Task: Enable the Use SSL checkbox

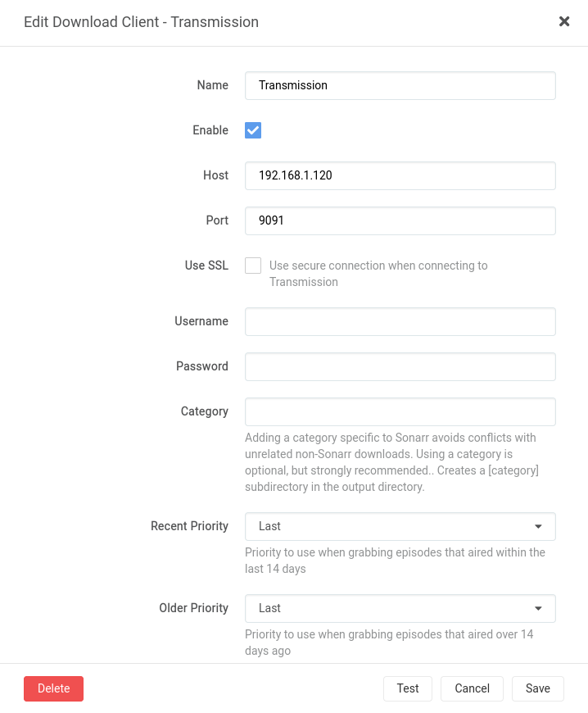Action: coord(253,266)
